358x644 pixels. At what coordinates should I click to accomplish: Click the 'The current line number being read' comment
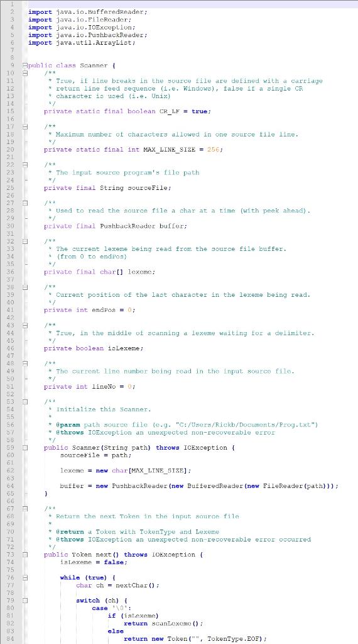[x=171, y=371]
